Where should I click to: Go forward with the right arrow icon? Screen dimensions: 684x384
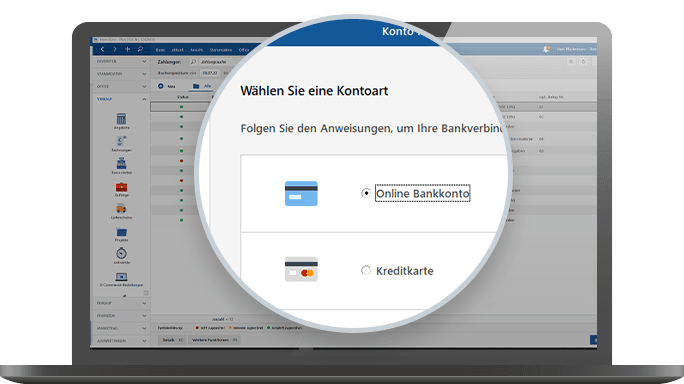(x=115, y=49)
